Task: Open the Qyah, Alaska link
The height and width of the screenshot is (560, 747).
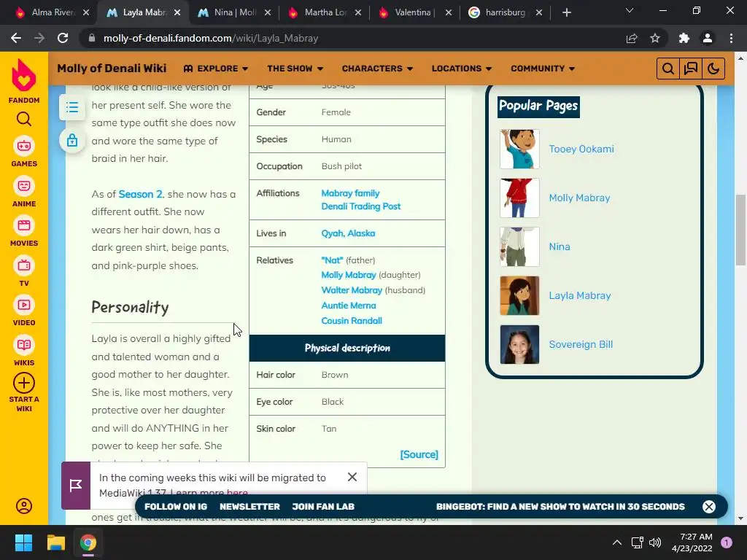Action: pos(348,233)
